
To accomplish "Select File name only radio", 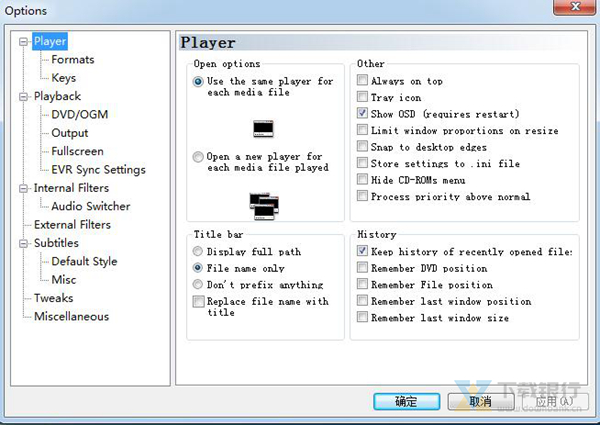I will 197,268.
